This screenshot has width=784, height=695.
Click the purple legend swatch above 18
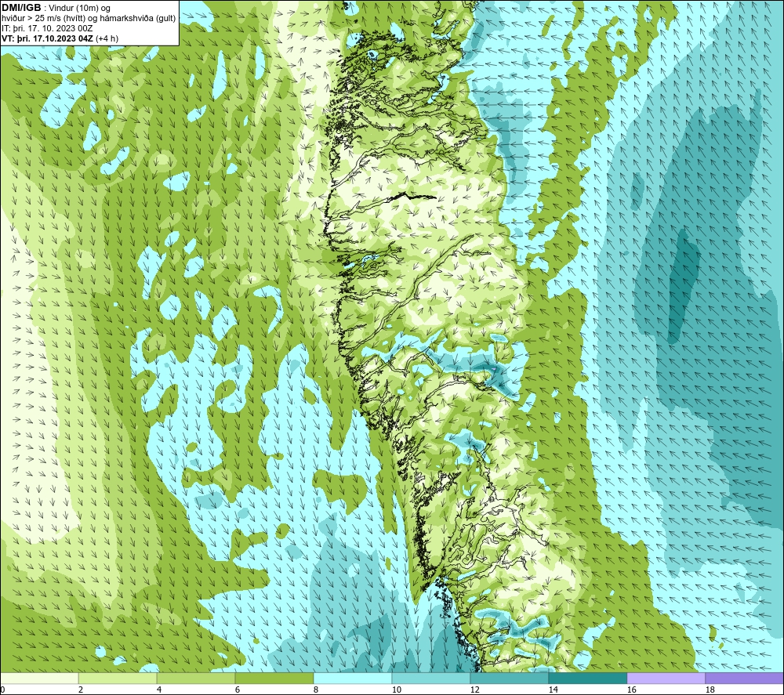pyautogui.click(x=744, y=678)
